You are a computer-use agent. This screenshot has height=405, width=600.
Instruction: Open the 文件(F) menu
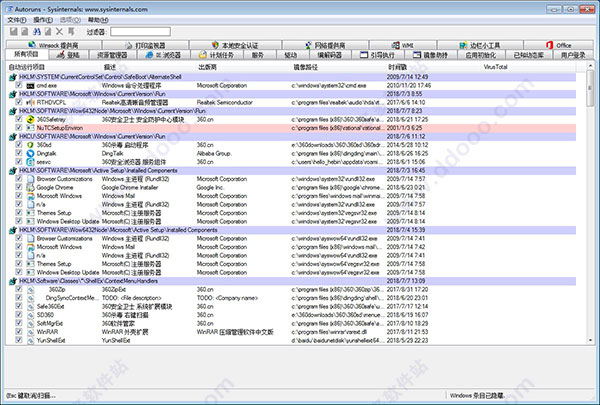point(17,20)
